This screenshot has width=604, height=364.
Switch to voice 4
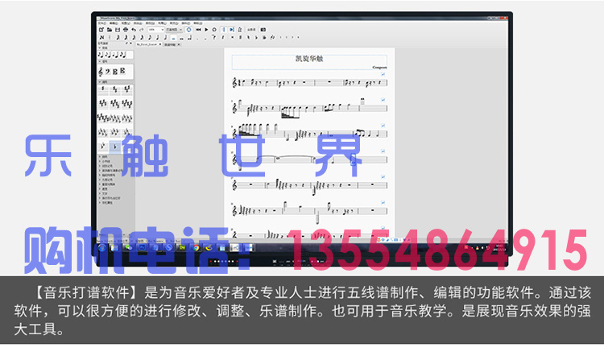(299, 37)
